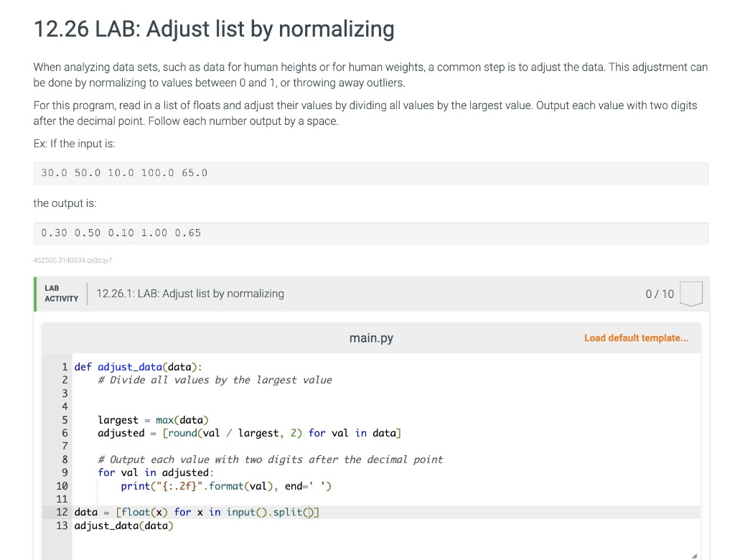Image resolution: width=735 pixels, height=560 pixels.
Task: Select the main.py tab
Action: (370, 337)
